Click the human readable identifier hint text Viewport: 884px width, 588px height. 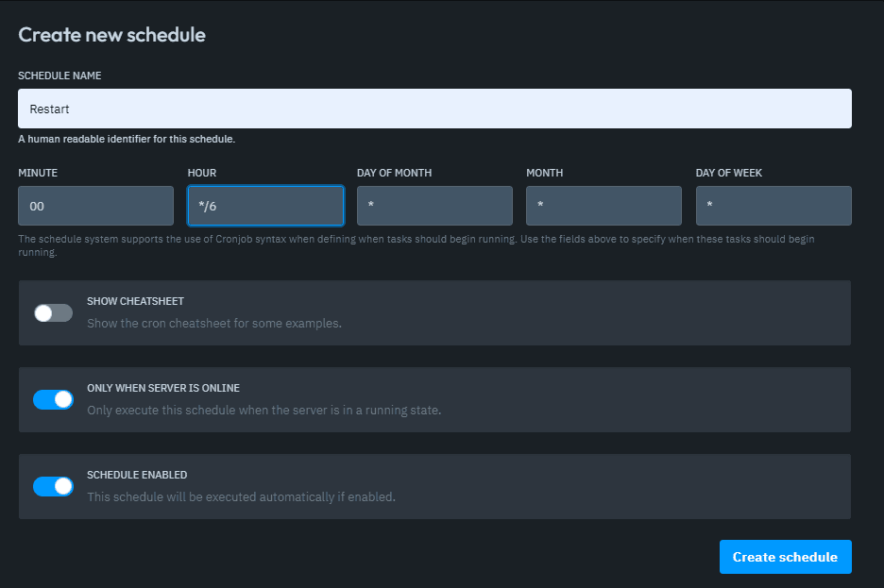126,138
